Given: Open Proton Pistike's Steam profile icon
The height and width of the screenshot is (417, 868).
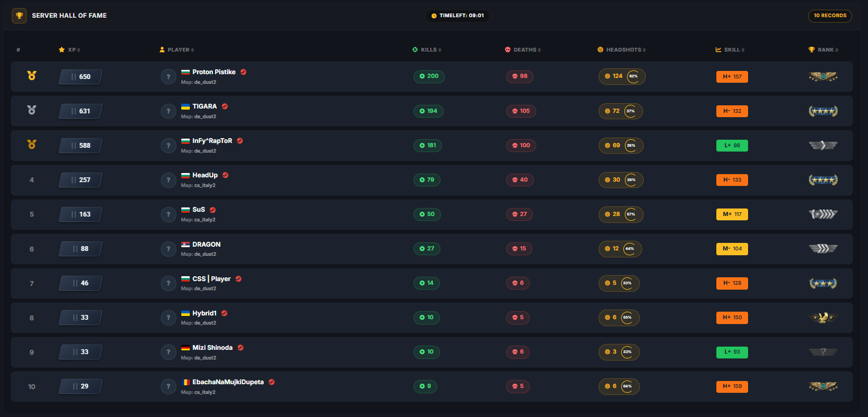Looking at the screenshot, I should tap(244, 72).
